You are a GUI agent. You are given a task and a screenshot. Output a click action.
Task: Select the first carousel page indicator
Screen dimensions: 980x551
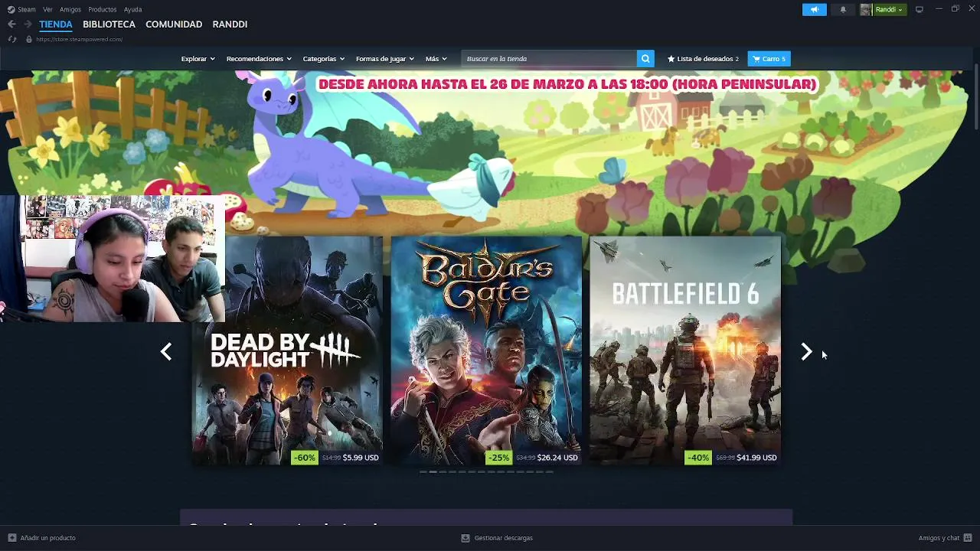click(x=423, y=472)
